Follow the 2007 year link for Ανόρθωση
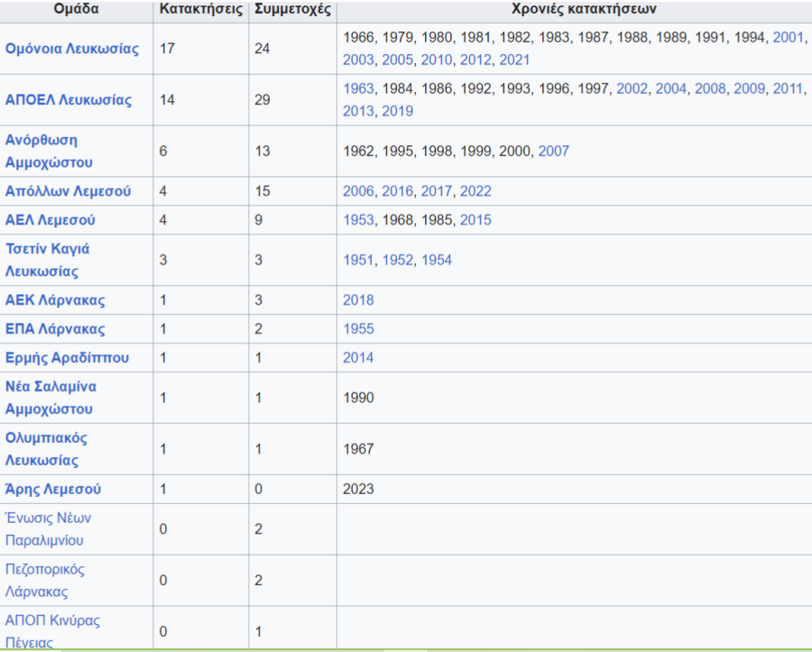 coord(554,152)
